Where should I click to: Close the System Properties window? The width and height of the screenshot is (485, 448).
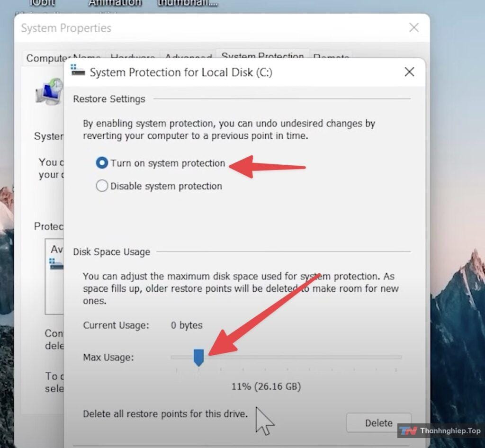pos(413,28)
